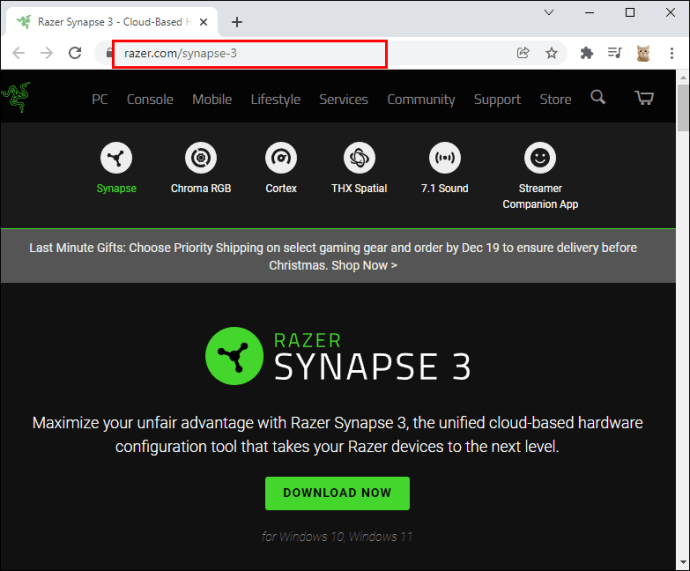Open a new tab with the plus button
The image size is (690, 571).
(237, 22)
